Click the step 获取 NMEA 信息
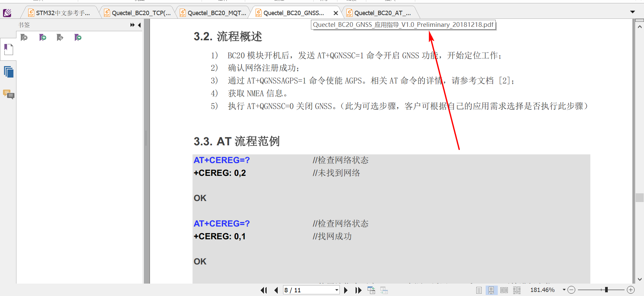Screen dimensions: 644x296 258,93
